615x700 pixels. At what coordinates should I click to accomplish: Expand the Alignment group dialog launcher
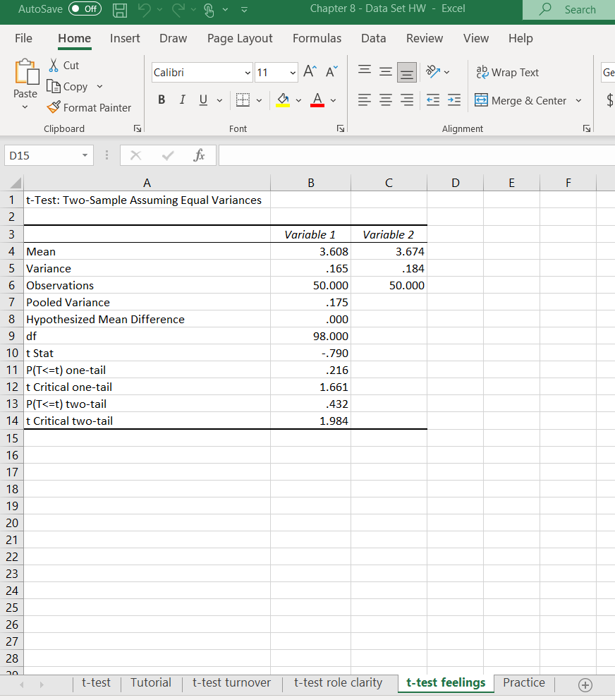pos(586,128)
